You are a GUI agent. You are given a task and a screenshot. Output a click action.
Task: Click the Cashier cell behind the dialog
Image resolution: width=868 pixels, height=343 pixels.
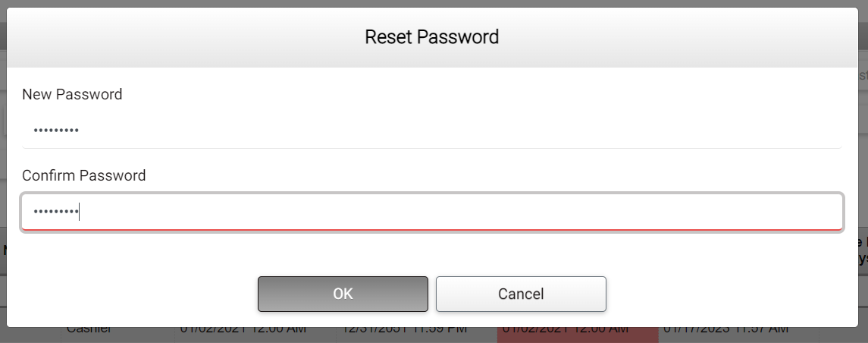[89, 331]
